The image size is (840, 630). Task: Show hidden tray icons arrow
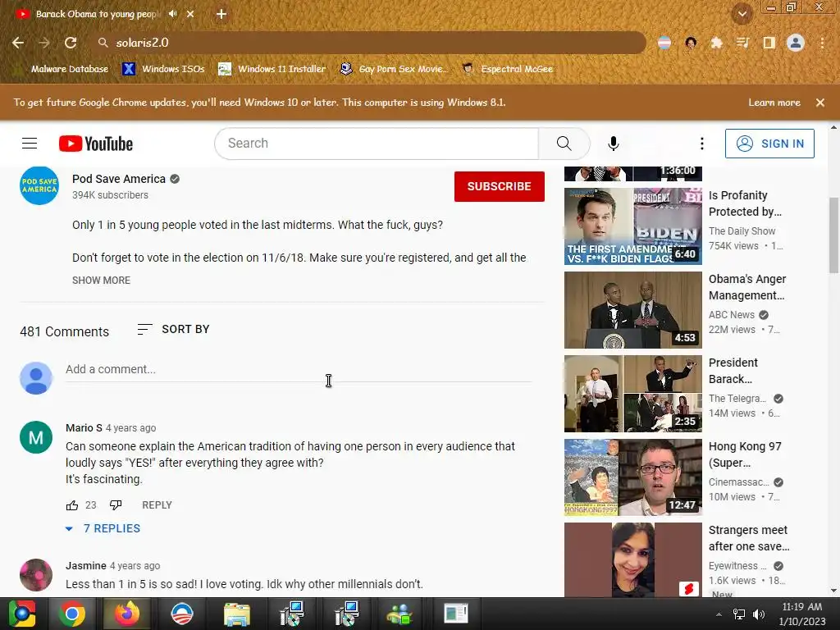click(719, 614)
